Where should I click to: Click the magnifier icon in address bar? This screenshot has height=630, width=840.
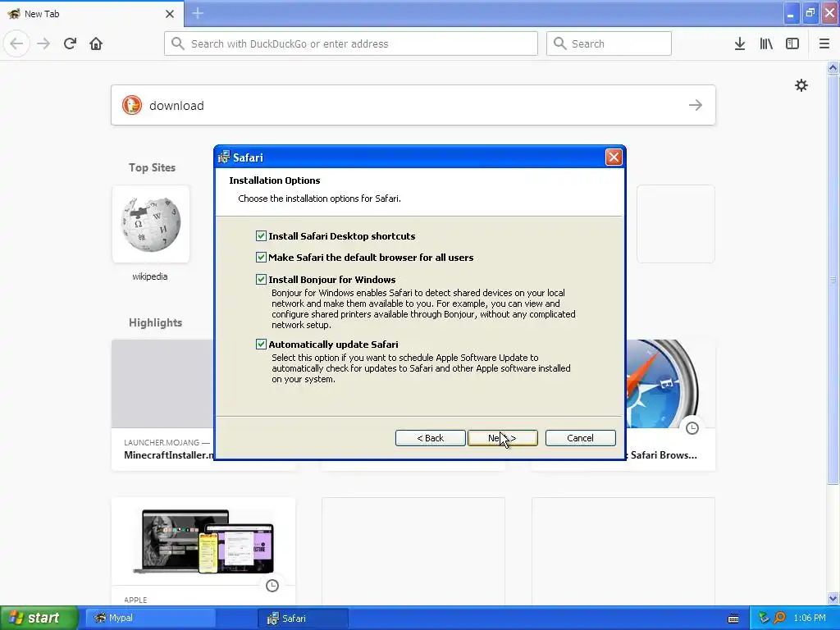pyautogui.click(x=178, y=43)
